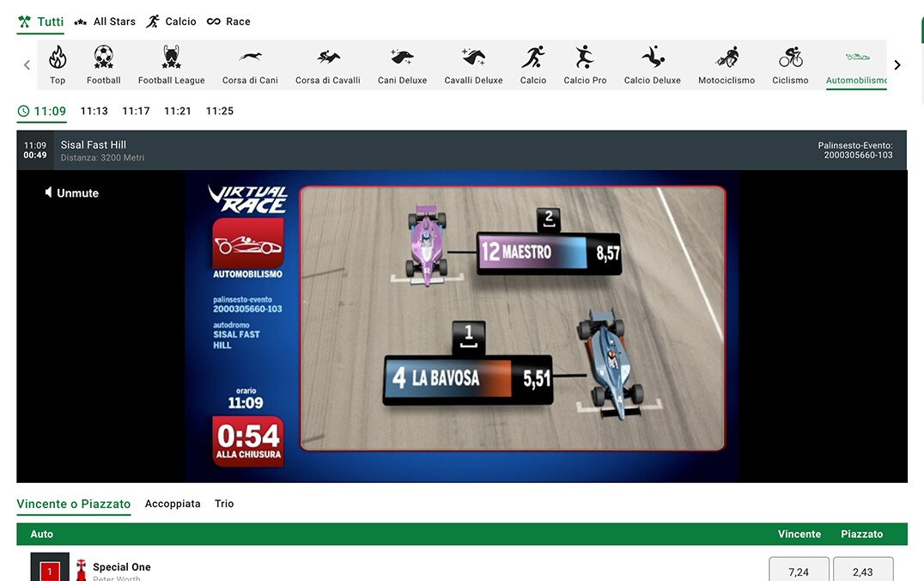Screen dimensions: 924x581
Task: Switch to the Calcio top tab
Action: 172,21
